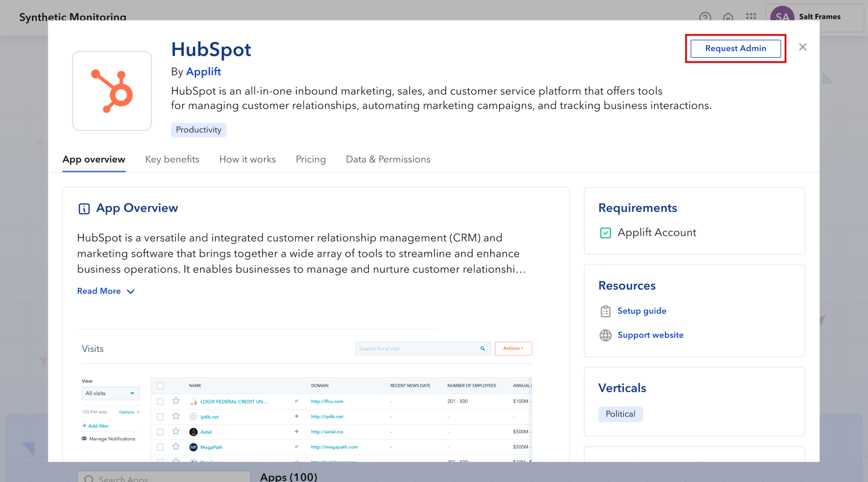Open the apps grid launcher icon
This screenshot has width=868, height=482.
click(750, 17)
